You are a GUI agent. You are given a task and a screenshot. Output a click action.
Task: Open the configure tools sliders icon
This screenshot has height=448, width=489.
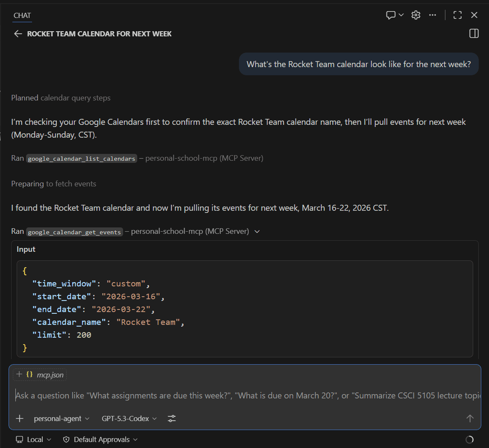171,419
